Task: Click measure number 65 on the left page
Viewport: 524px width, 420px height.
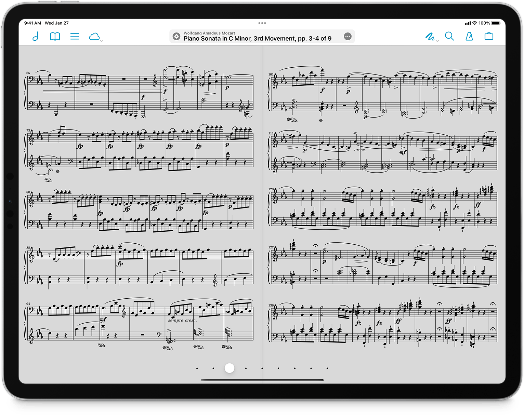Action: (x=28, y=73)
